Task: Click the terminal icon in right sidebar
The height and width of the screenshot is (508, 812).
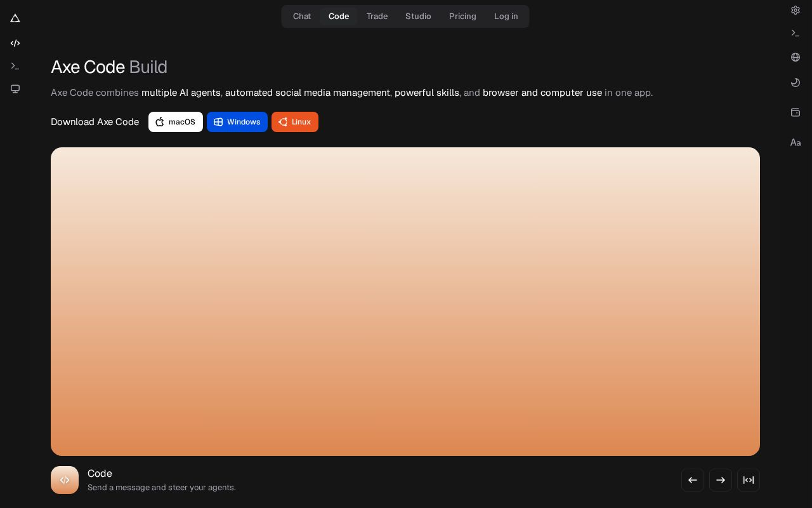Action: [x=796, y=33]
